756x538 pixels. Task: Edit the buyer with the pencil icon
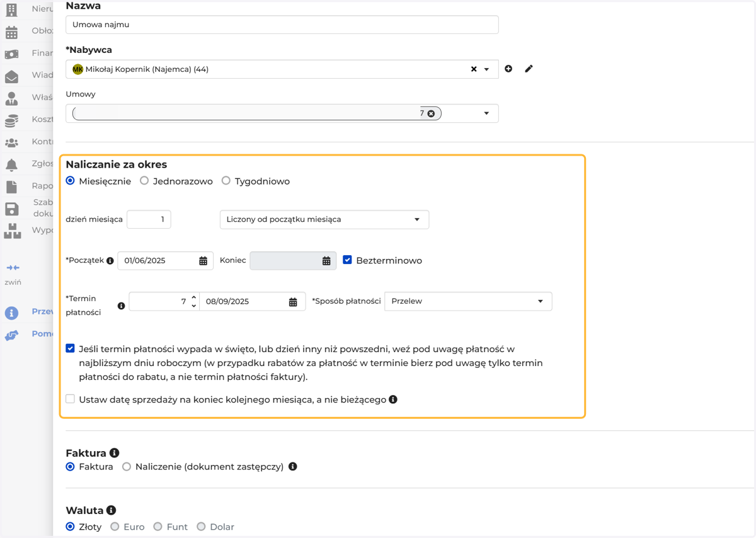(x=529, y=69)
